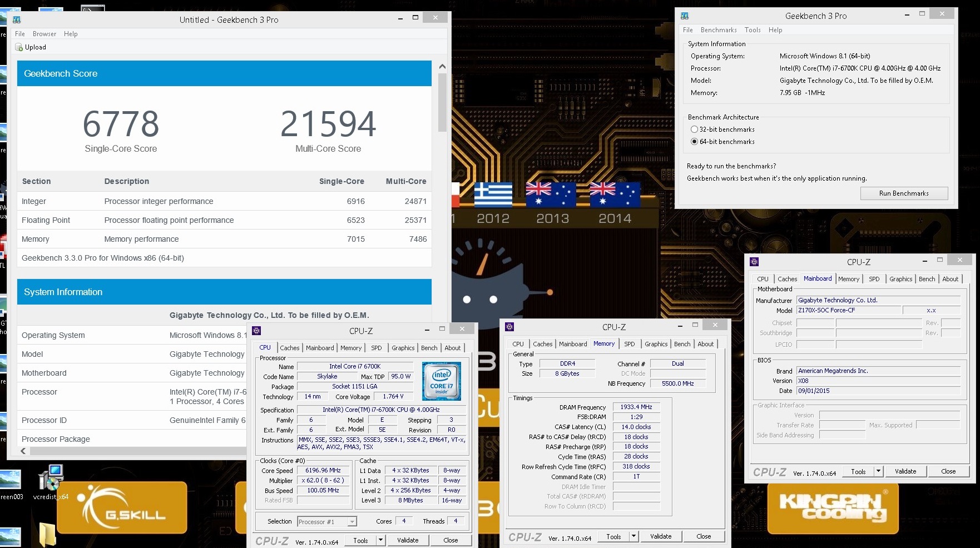Screen dimensions: 980x548
Task: Click the horizontal scroll left arrow in Geekbench results
Action: [23, 451]
